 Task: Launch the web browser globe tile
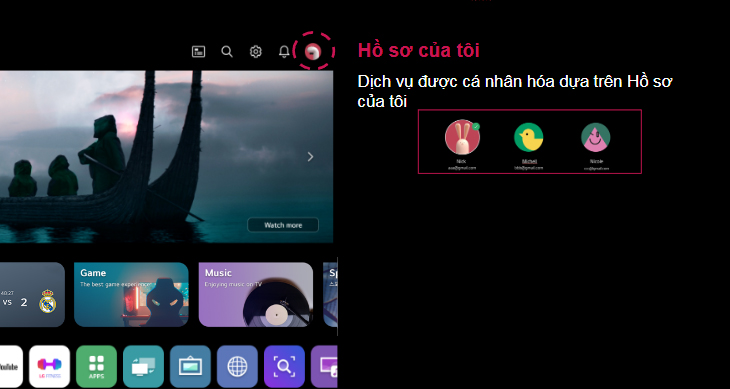point(237,367)
